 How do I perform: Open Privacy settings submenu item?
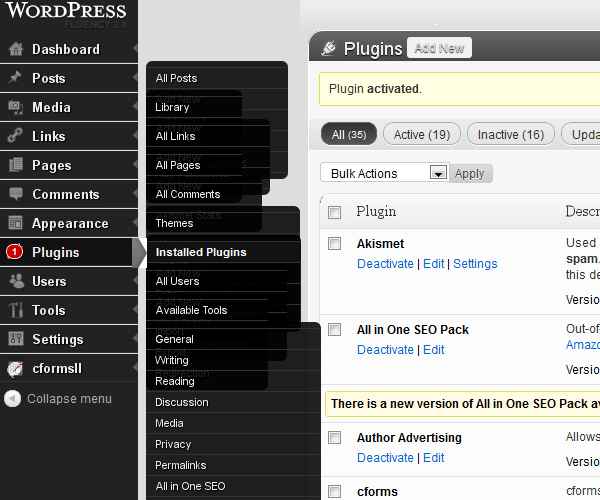coord(173,444)
